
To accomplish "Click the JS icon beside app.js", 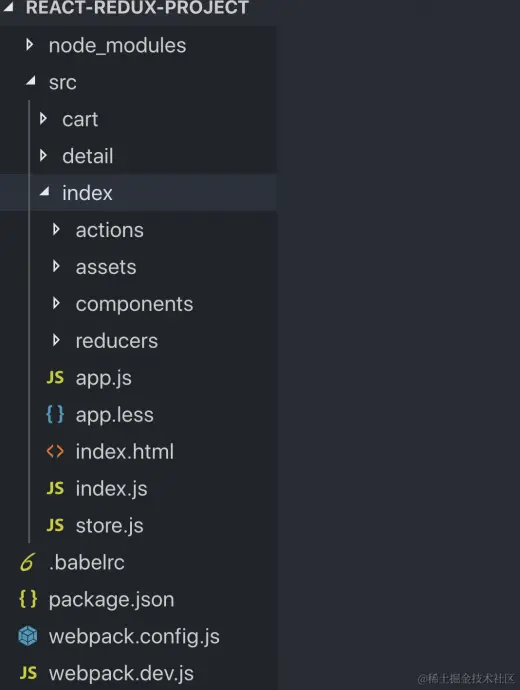I will tap(55, 378).
